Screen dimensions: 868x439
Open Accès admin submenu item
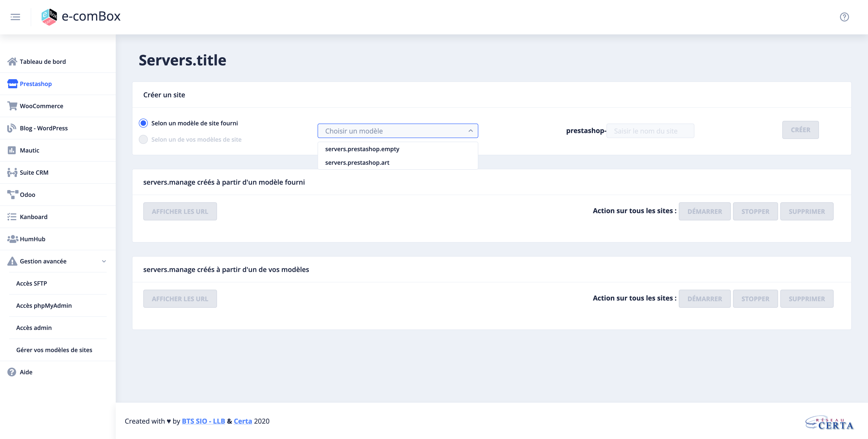coord(58,328)
